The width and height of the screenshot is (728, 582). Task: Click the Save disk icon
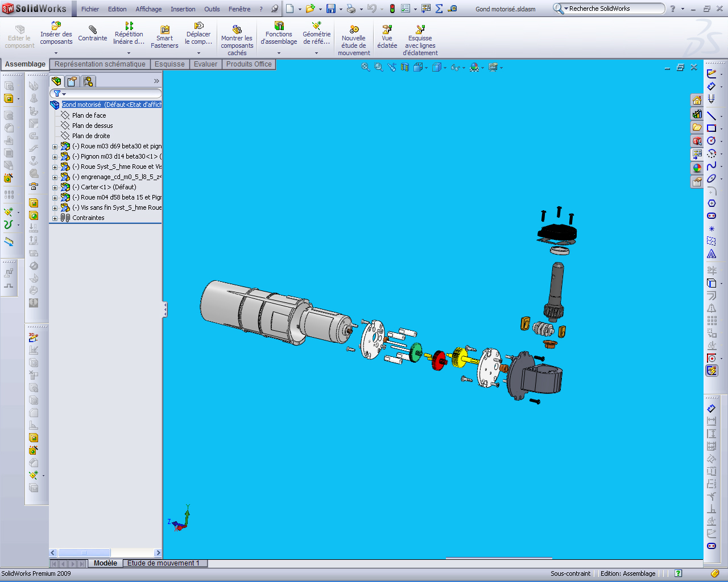[330, 9]
